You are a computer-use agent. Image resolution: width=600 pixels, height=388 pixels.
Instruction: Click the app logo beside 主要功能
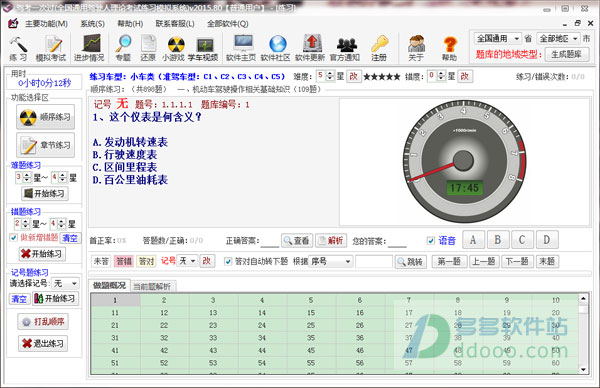point(13,23)
